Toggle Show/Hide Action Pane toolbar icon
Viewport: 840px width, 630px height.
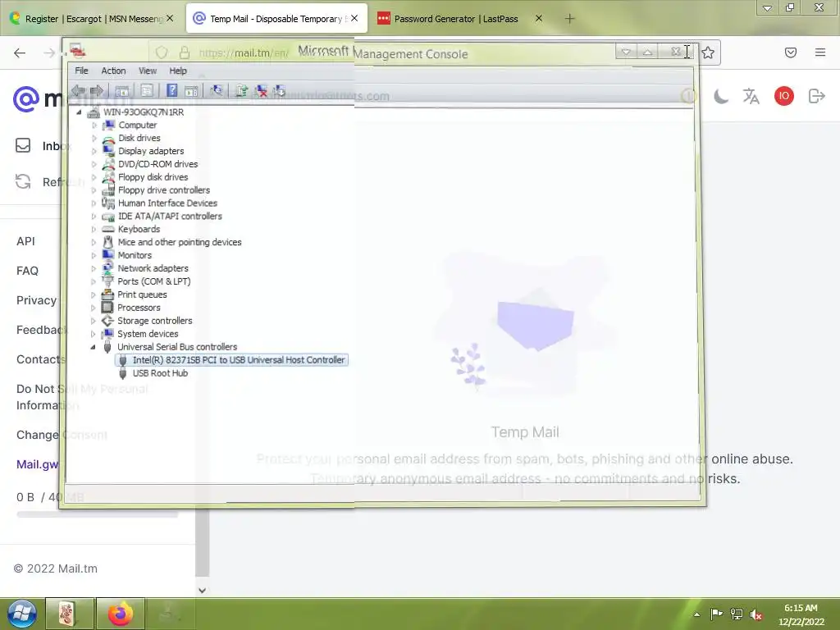pos(191,90)
